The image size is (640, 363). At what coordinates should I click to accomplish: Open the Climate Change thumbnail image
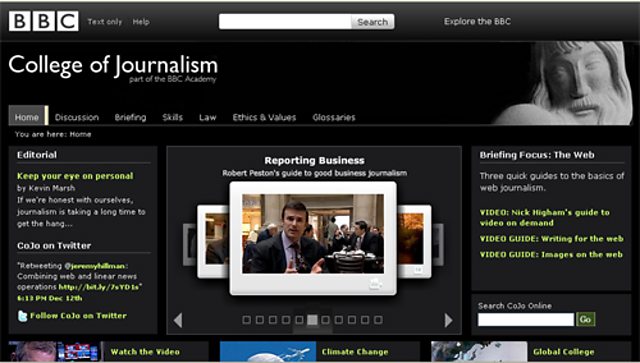[268, 352]
